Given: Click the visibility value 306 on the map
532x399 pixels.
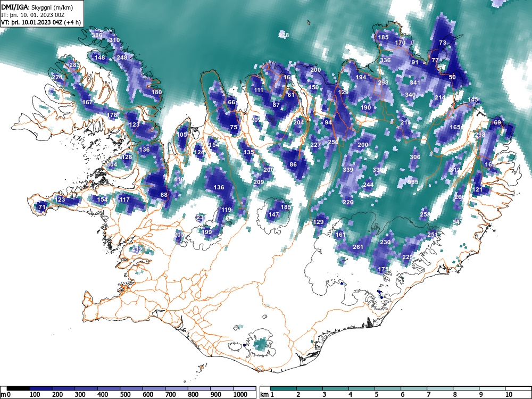Looking at the screenshot, I should (x=415, y=157).
